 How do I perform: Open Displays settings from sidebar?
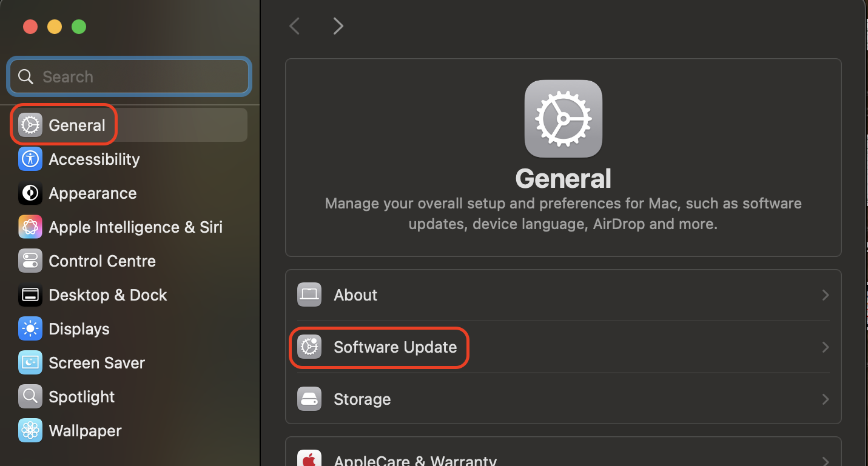click(30, 328)
